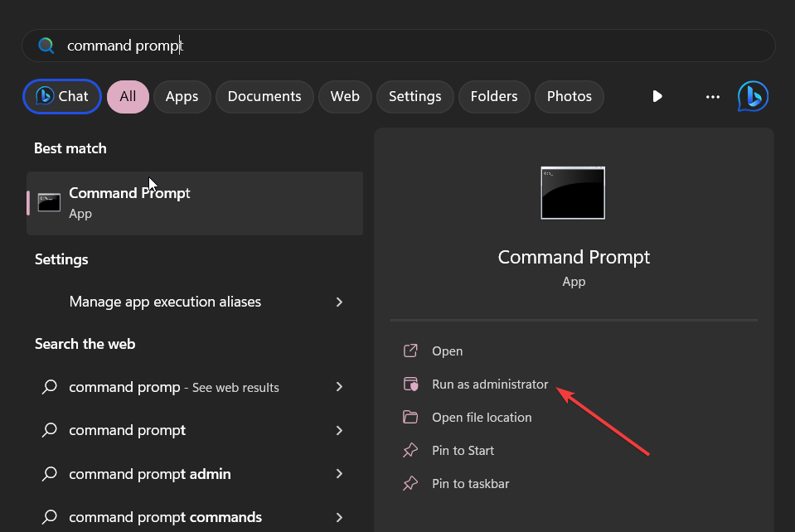795x532 pixels.
Task: Open the three-dots more options menu
Action: [713, 97]
